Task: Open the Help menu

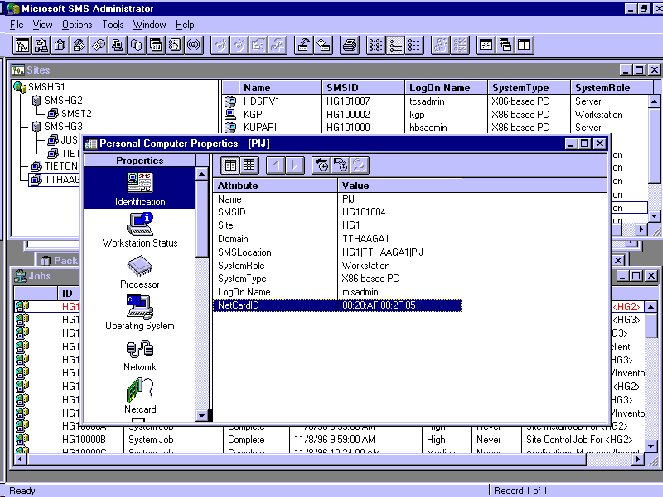Action: click(185, 25)
